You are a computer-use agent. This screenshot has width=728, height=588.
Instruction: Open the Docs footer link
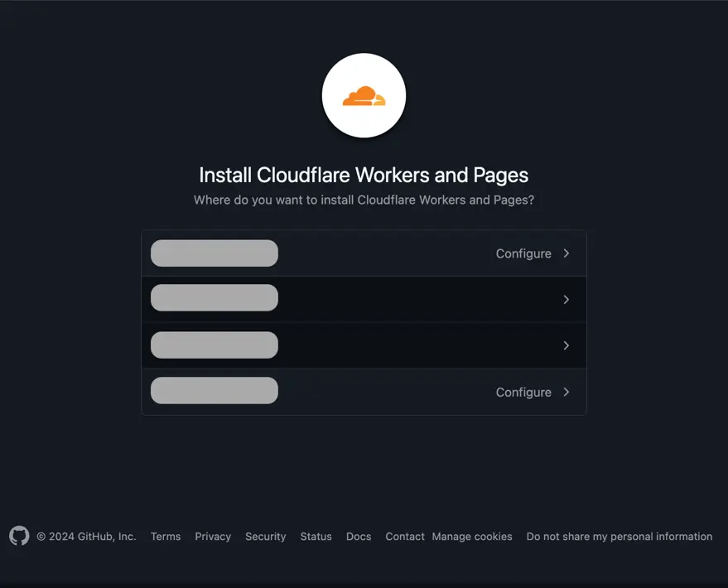[359, 537]
